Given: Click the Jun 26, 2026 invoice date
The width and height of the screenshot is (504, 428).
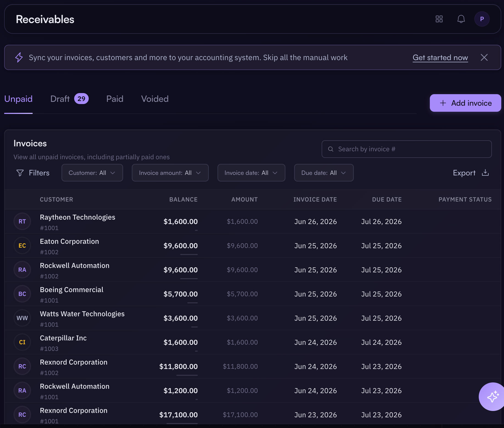Looking at the screenshot, I should coord(316,222).
